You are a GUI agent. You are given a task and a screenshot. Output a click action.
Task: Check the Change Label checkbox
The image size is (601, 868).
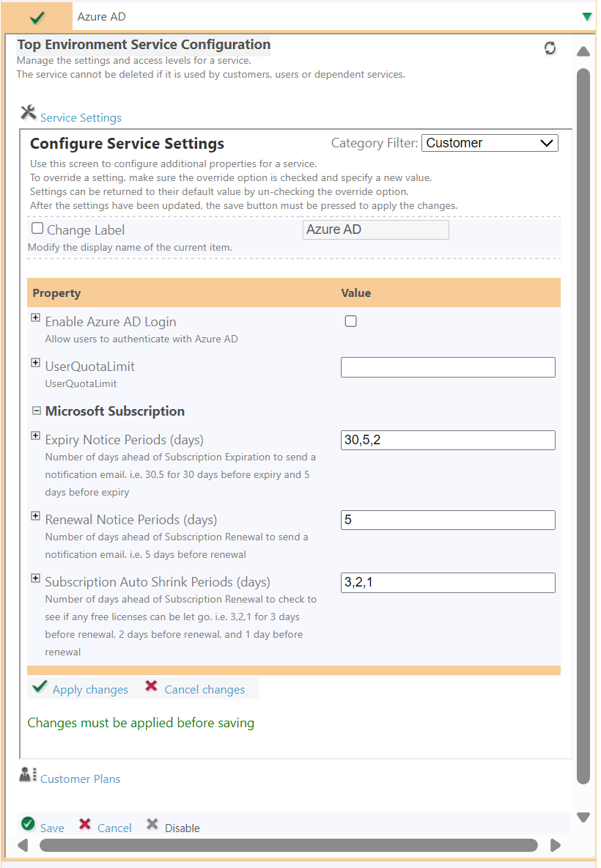pyautogui.click(x=37, y=228)
